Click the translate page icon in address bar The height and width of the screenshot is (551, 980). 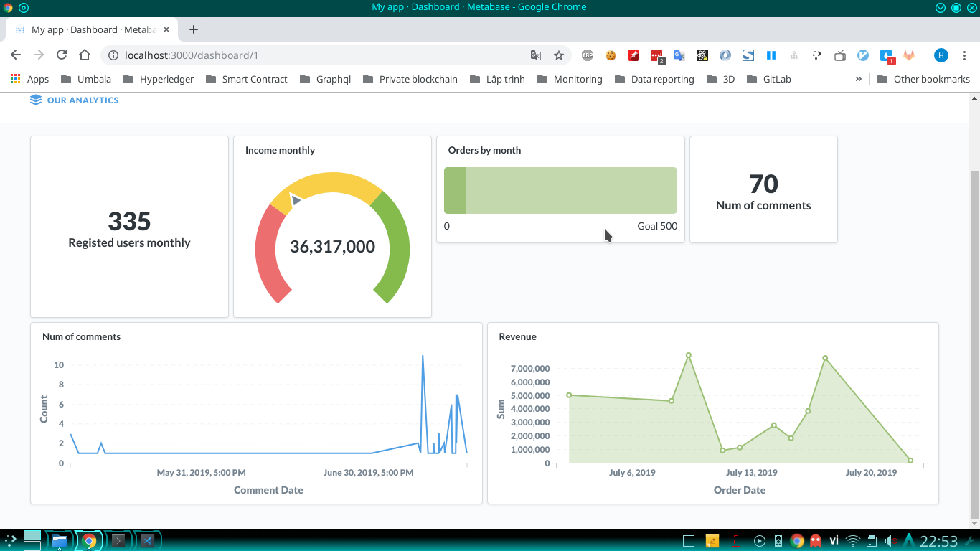(536, 55)
